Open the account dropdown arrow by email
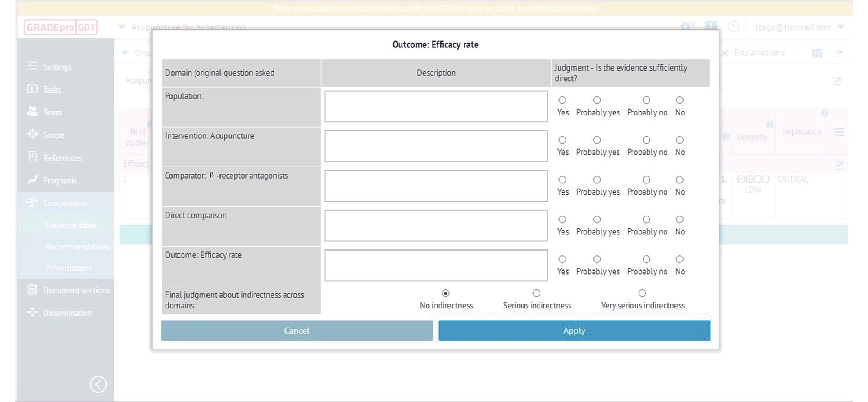This screenshot has width=868, height=402. pos(841,27)
